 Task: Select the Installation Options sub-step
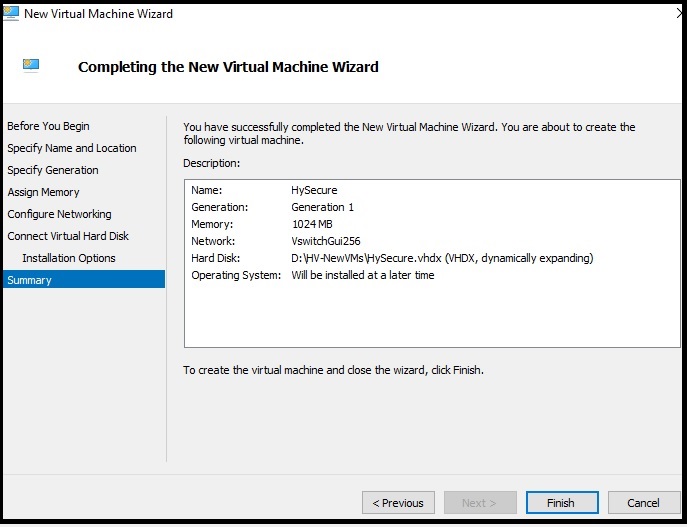point(69,258)
